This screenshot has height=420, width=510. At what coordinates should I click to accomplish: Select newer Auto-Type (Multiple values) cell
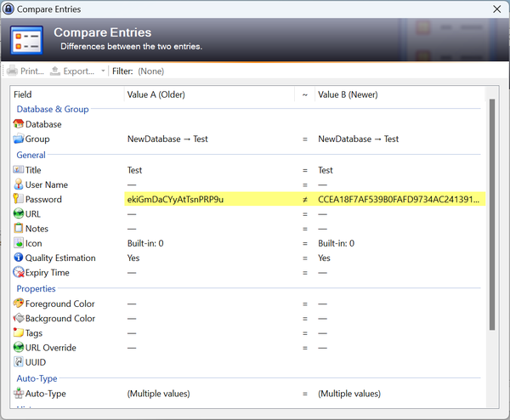pos(349,394)
